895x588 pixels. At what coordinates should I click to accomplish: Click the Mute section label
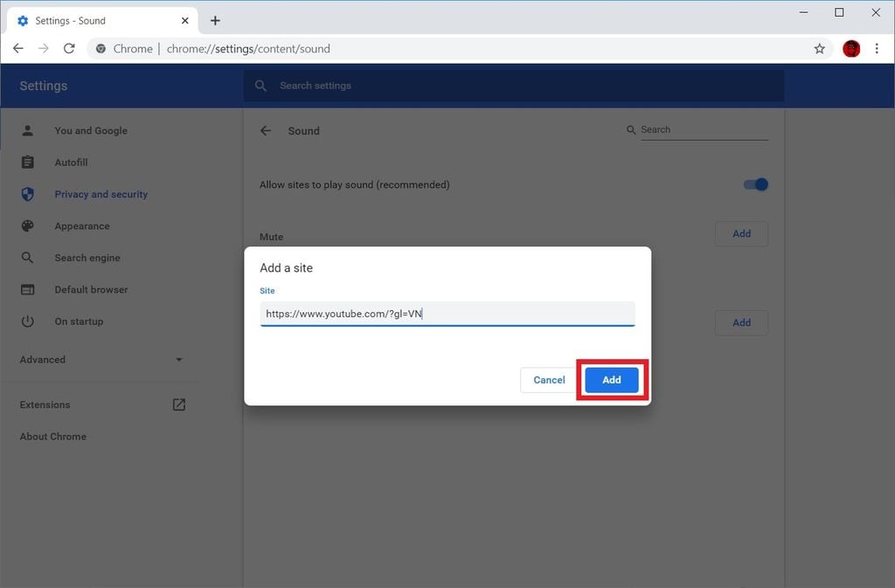point(272,237)
